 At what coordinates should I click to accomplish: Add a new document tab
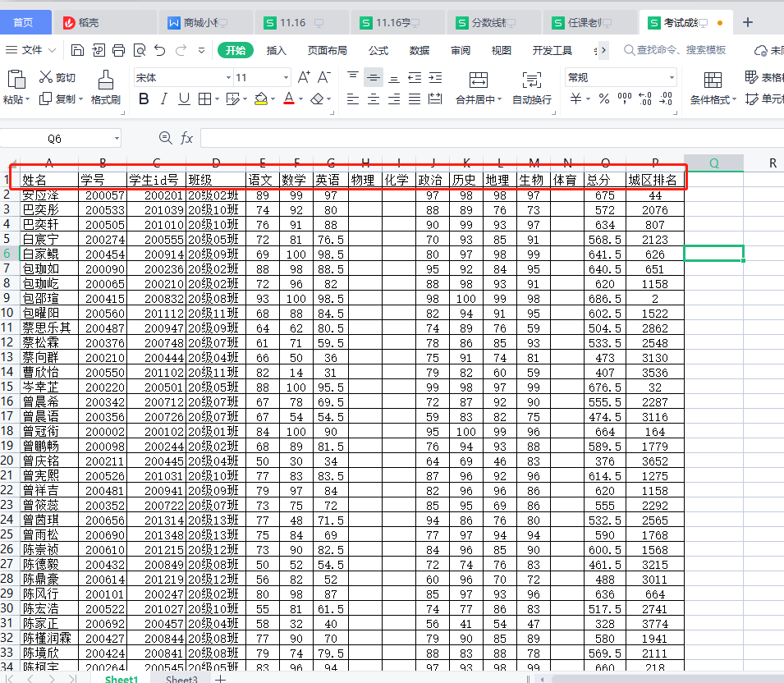click(x=748, y=22)
